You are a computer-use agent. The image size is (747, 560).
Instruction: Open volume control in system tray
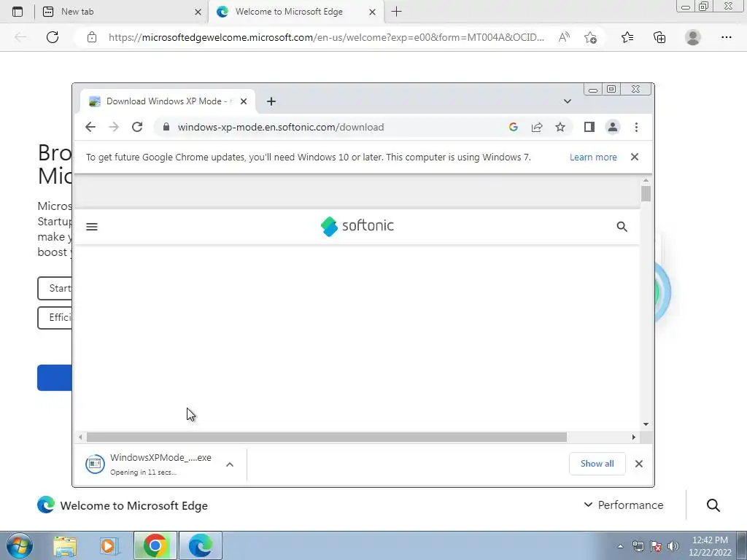click(x=673, y=546)
